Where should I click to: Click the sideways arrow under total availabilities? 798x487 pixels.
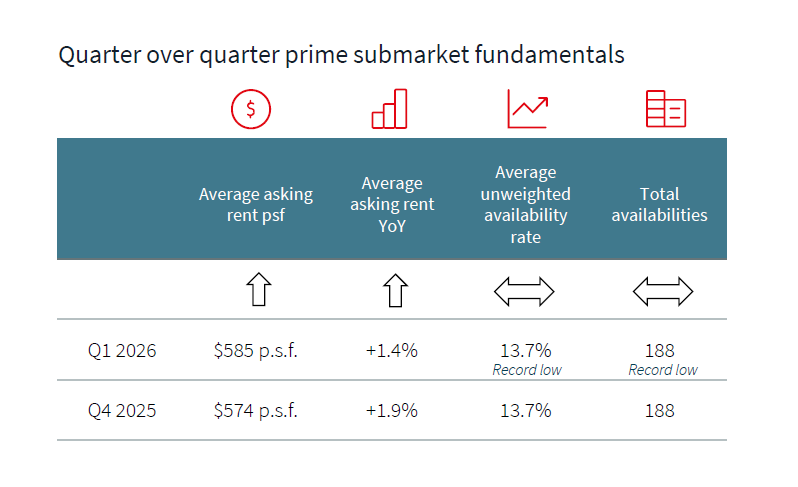click(x=662, y=292)
